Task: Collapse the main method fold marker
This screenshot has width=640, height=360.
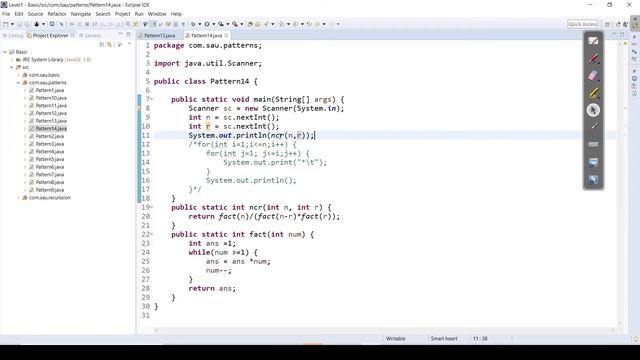Action: (x=152, y=99)
